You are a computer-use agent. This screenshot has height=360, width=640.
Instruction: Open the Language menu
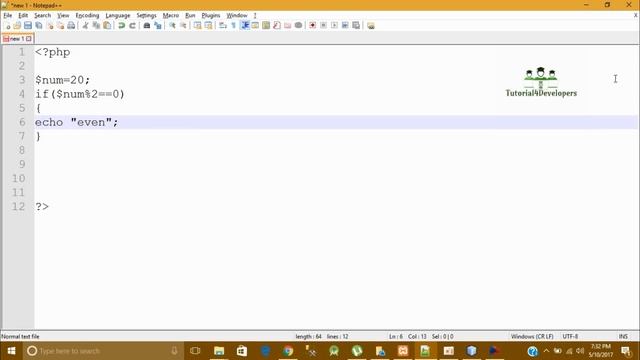coord(118,16)
